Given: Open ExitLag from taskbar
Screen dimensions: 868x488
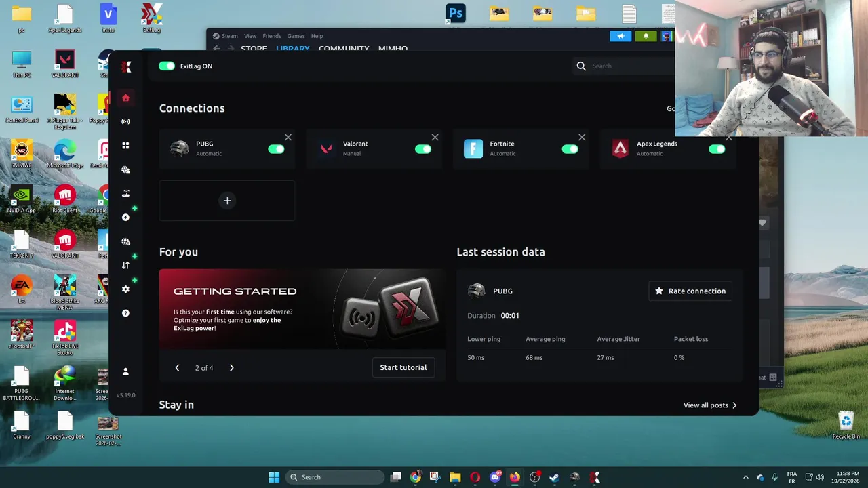Looking at the screenshot, I should pyautogui.click(x=595, y=477).
